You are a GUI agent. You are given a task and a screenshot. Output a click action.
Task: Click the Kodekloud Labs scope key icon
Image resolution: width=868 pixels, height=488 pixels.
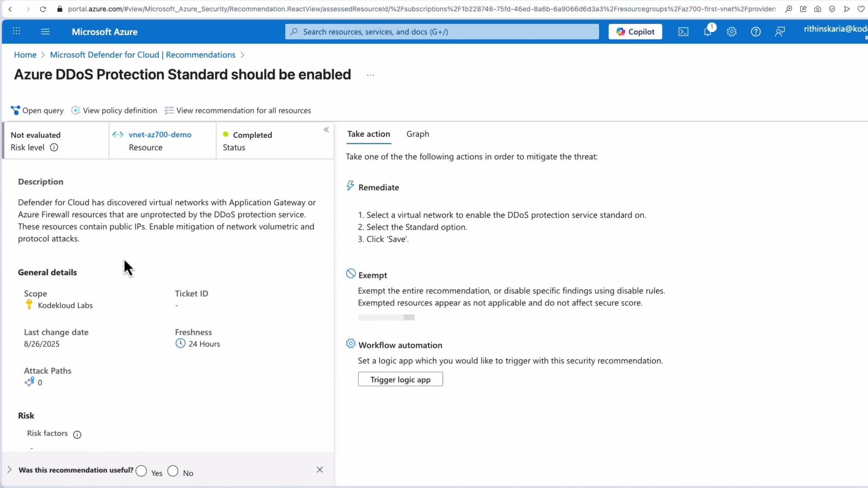coord(29,305)
